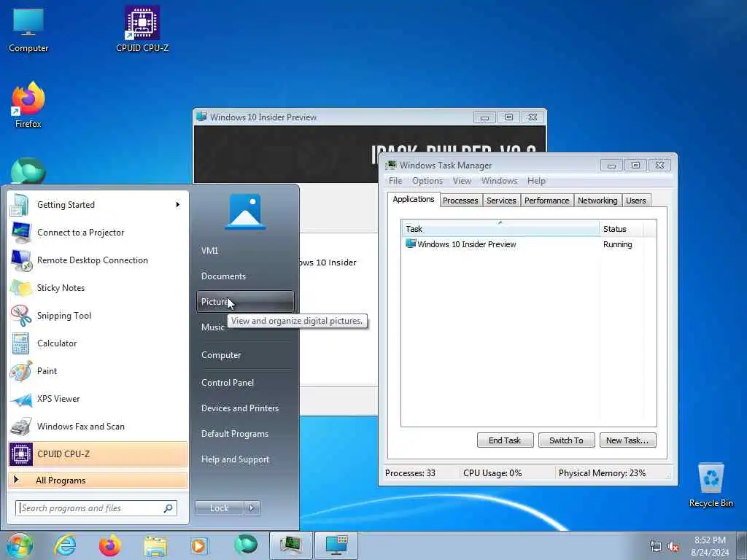The height and width of the screenshot is (560, 747).
Task: Switch to the Users tab
Action: (635, 201)
